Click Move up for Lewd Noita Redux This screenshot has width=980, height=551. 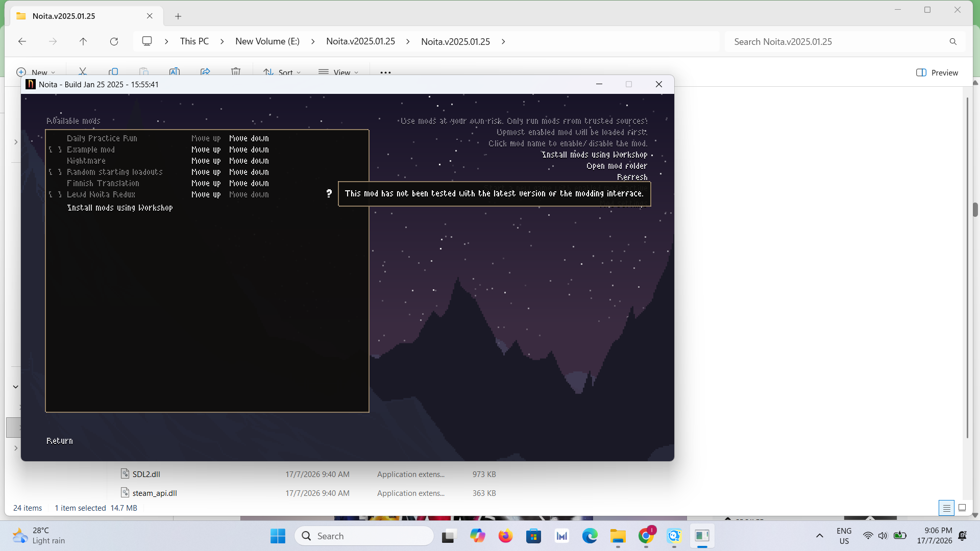[x=206, y=194]
